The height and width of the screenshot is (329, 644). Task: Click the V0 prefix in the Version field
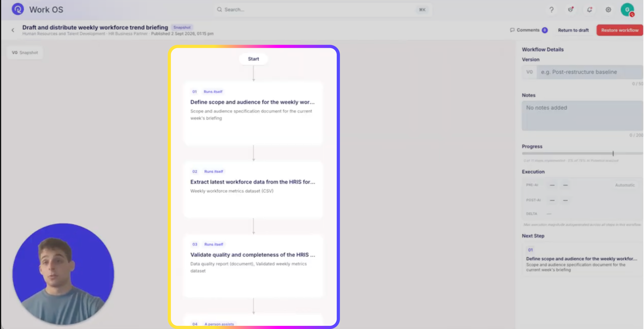click(x=529, y=72)
